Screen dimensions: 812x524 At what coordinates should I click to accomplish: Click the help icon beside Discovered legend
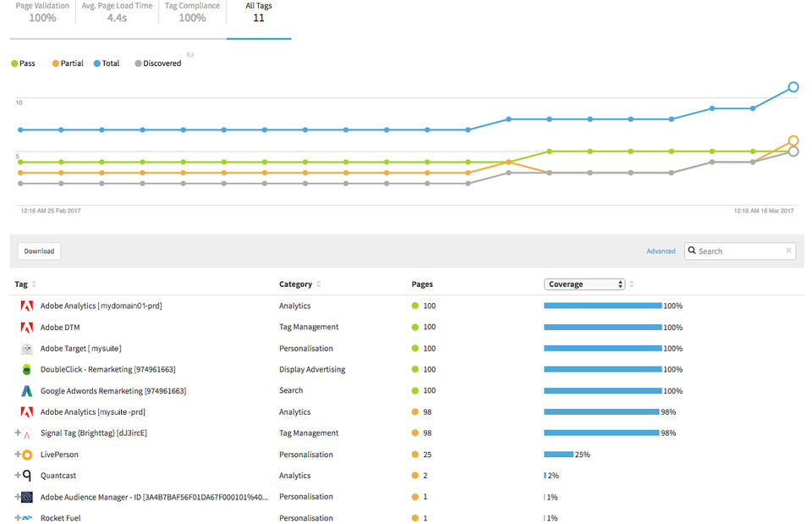pos(190,54)
